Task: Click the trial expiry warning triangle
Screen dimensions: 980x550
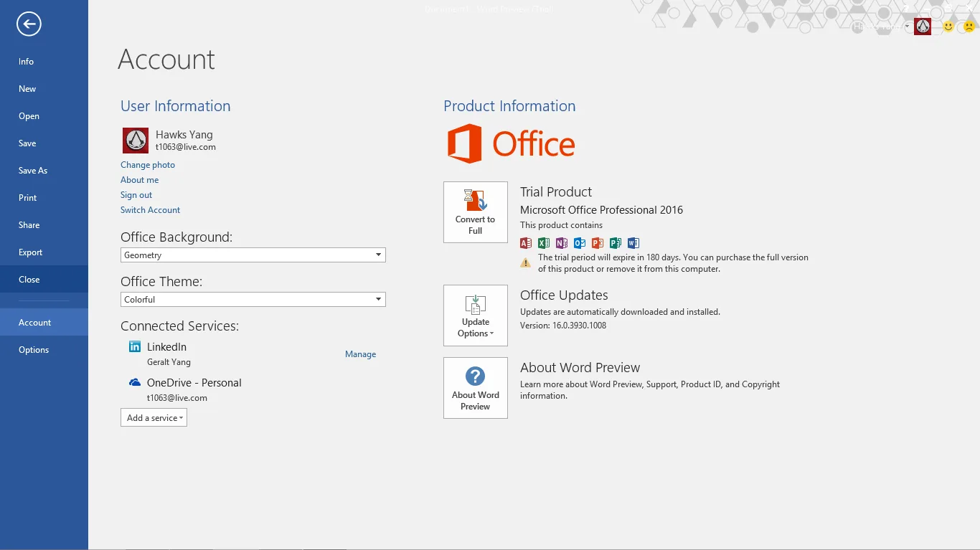Action: 526,263
